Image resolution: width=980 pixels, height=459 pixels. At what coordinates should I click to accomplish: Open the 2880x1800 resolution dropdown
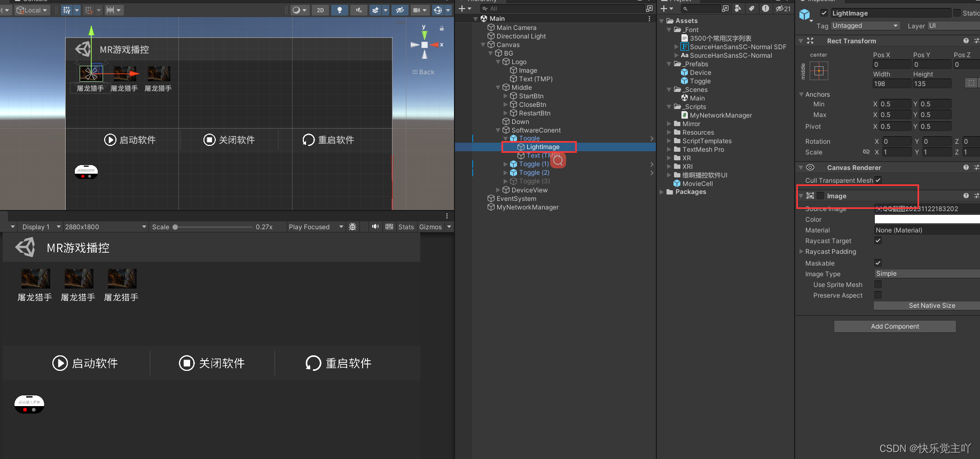105,227
